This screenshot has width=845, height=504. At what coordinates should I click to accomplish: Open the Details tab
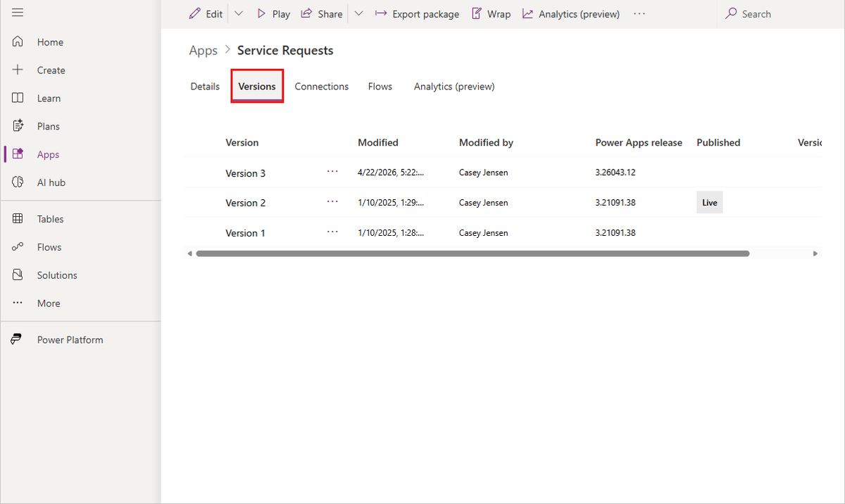tap(204, 86)
